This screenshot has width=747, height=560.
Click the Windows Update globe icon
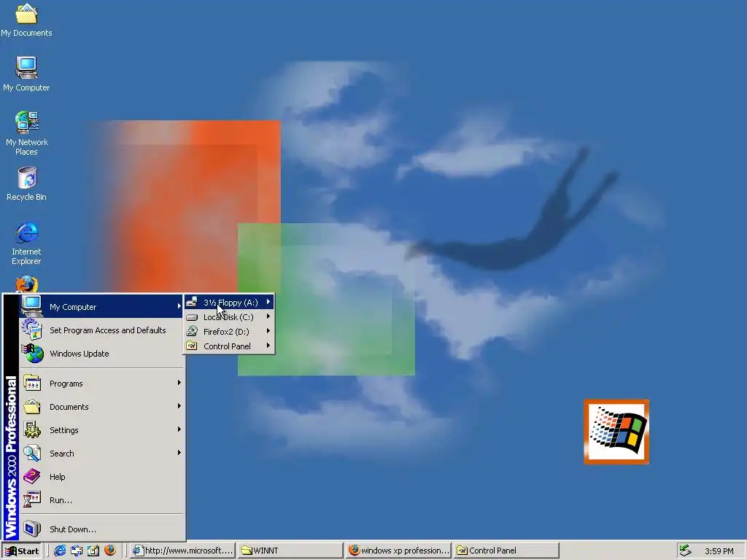pyautogui.click(x=32, y=354)
